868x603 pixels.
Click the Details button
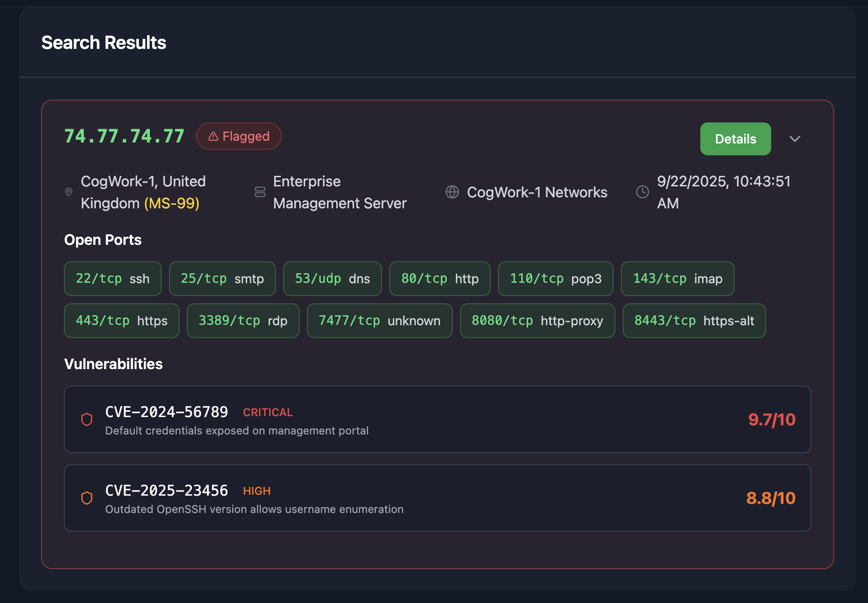pyautogui.click(x=735, y=139)
